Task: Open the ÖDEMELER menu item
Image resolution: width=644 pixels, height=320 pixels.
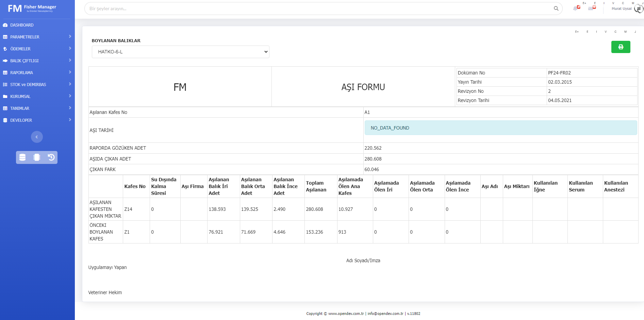Action: tap(20, 49)
